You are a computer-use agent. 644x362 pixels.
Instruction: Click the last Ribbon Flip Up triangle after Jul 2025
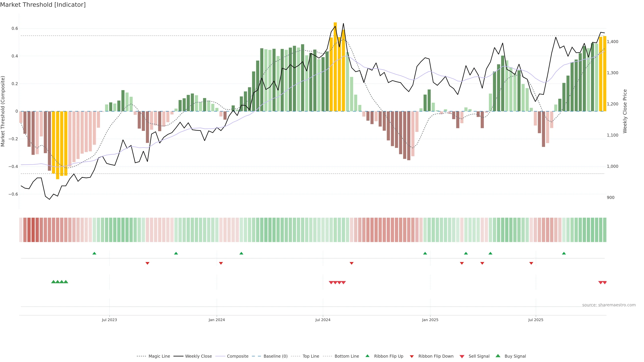pyautogui.click(x=564, y=253)
